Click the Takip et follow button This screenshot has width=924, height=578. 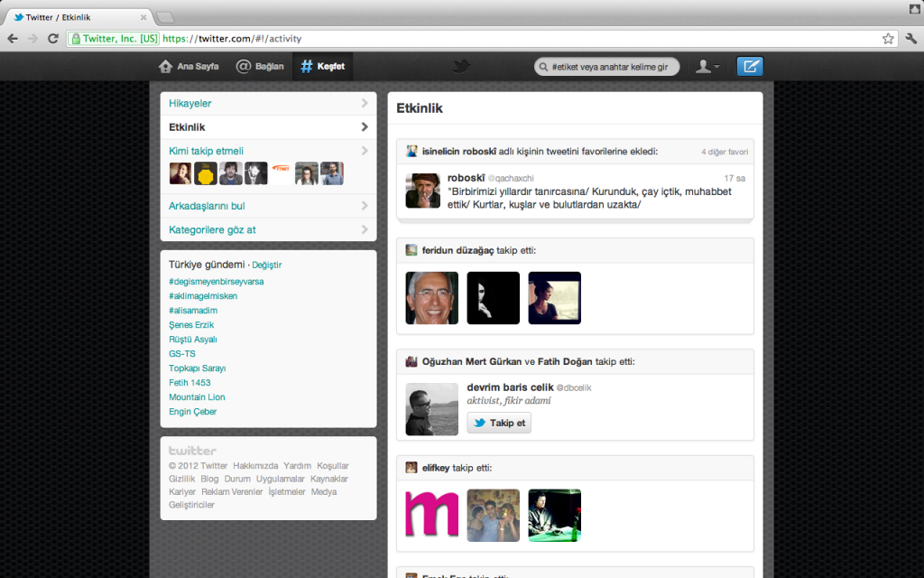(498, 422)
